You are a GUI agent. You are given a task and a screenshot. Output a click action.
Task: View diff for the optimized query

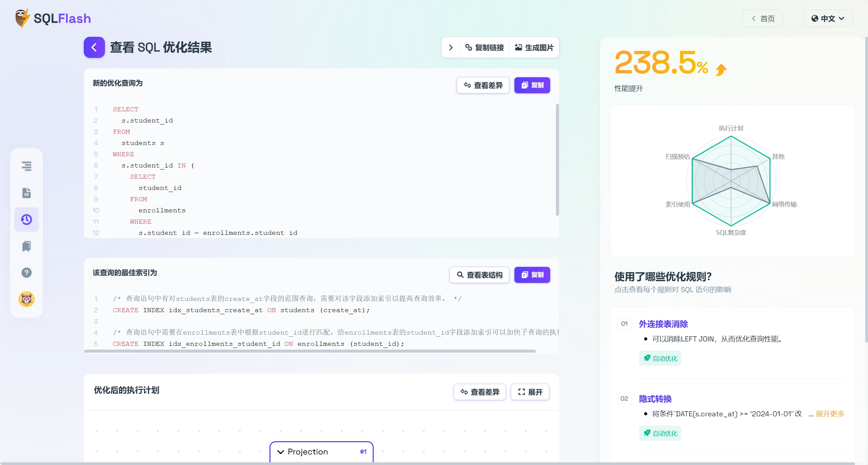click(x=483, y=85)
